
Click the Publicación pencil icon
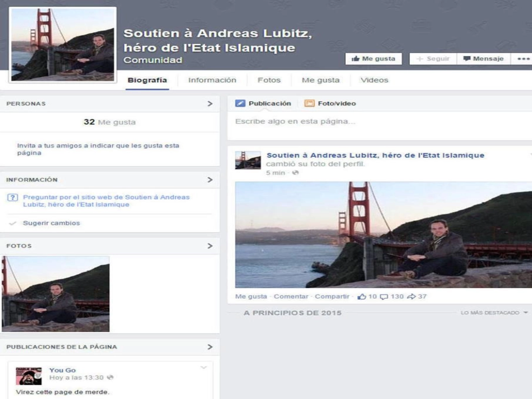click(240, 103)
